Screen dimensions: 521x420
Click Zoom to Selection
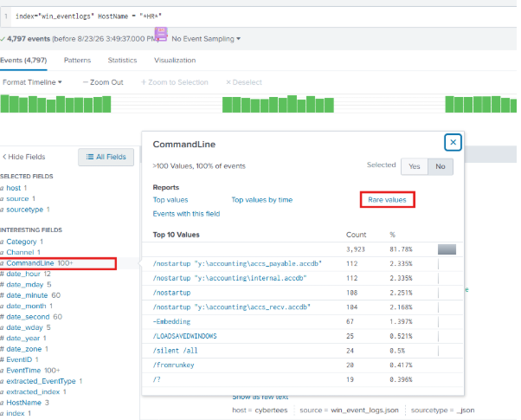tap(175, 82)
